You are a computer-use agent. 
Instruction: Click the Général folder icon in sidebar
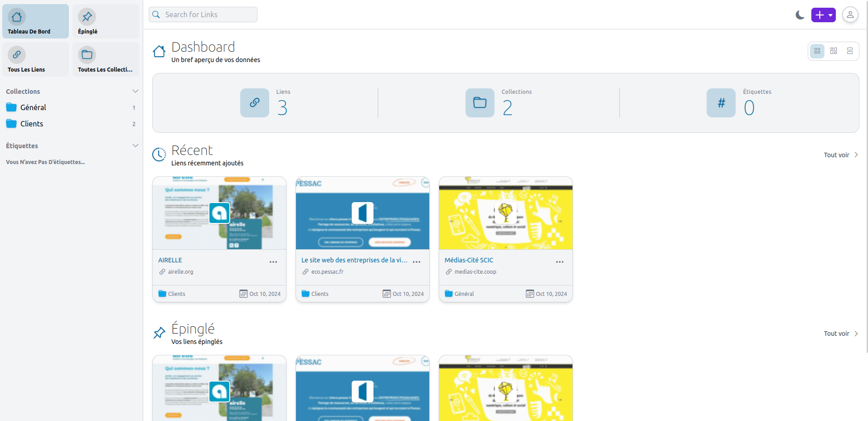pyautogui.click(x=11, y=107)
